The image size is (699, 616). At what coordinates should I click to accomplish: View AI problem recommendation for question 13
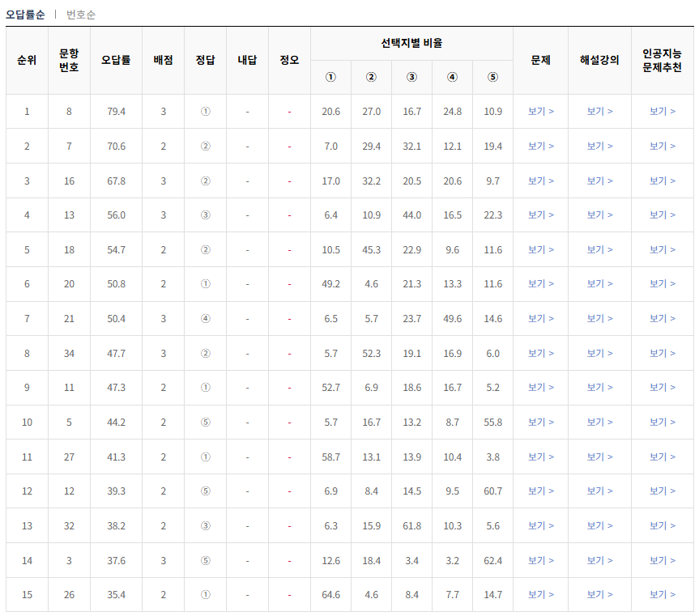[x=663, y=215]
